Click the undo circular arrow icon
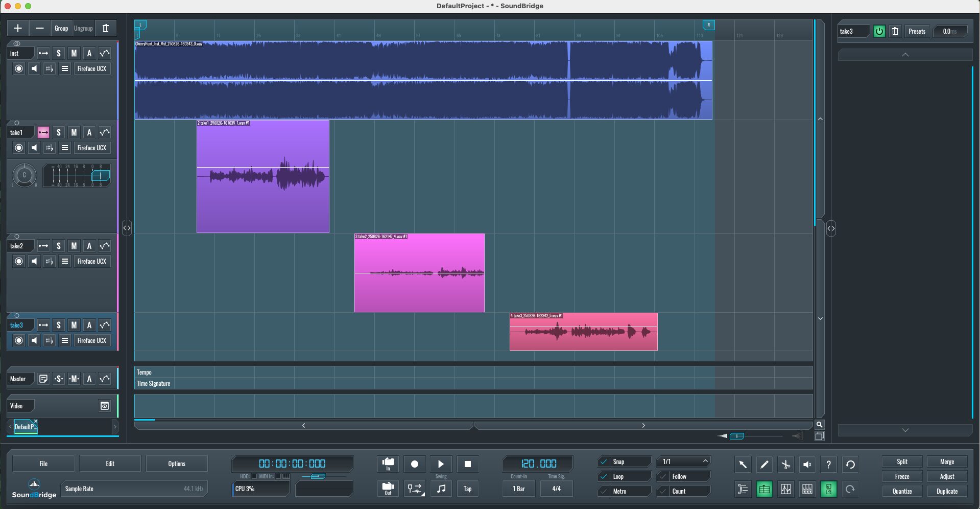The width and height of the screenshot is (980, 509). click(850, 464)
